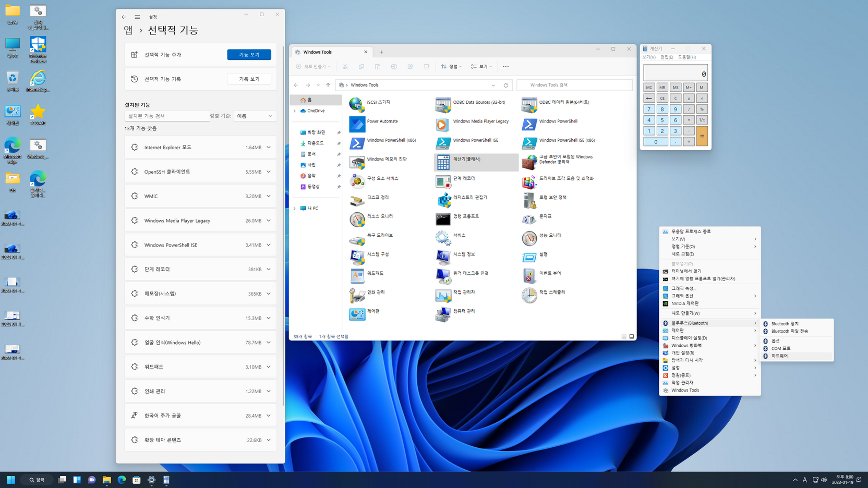Click taskbar 검색 box
The height and width of the screenshot is (488, 868).
[37, 480]
